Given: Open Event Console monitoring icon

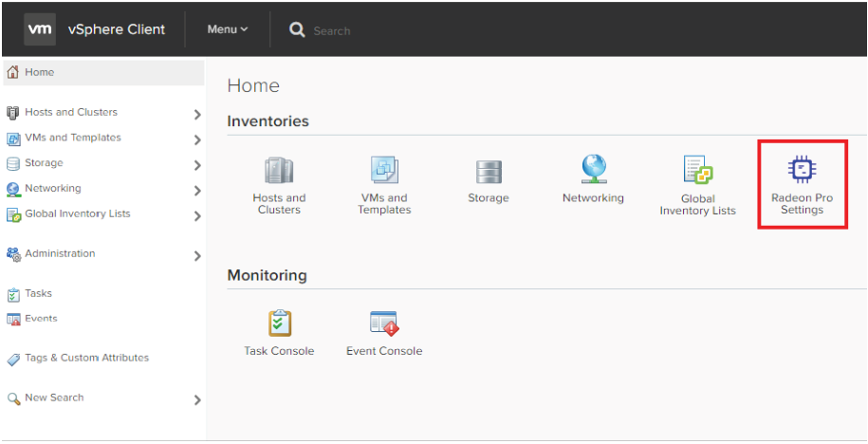Looking at the screenshot, I should [x=384, y=324].
